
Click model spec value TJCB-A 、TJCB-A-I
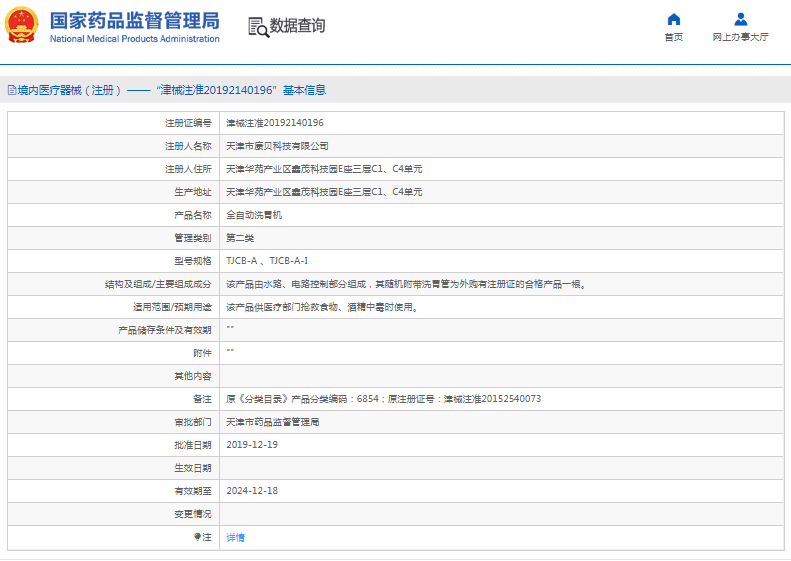point(267,261)
